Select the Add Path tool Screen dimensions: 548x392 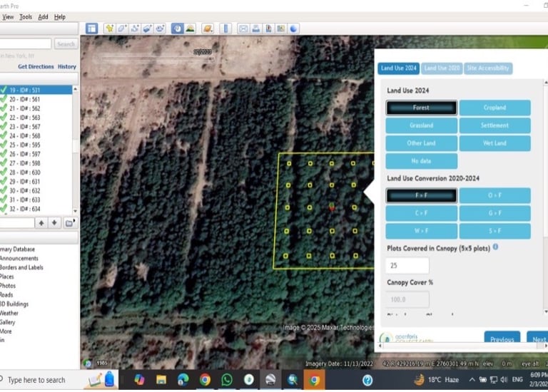coord(135,29)
